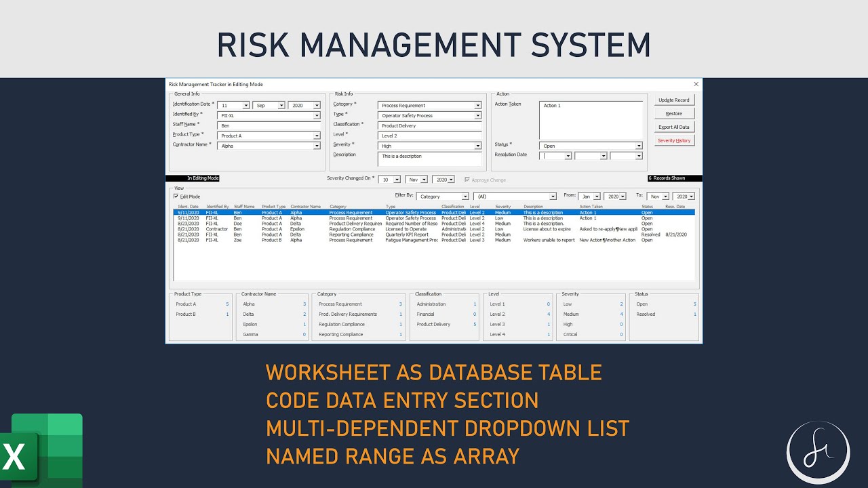868x488 pixels.
Task: Select the 9/11/2020 row with Low severity
Action: coord(434,218)
